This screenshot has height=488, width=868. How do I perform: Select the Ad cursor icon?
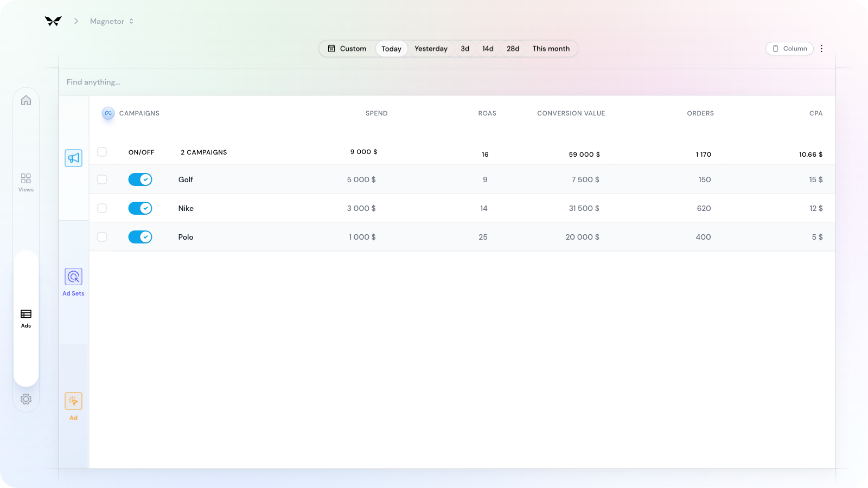click(x=73, y=401)
